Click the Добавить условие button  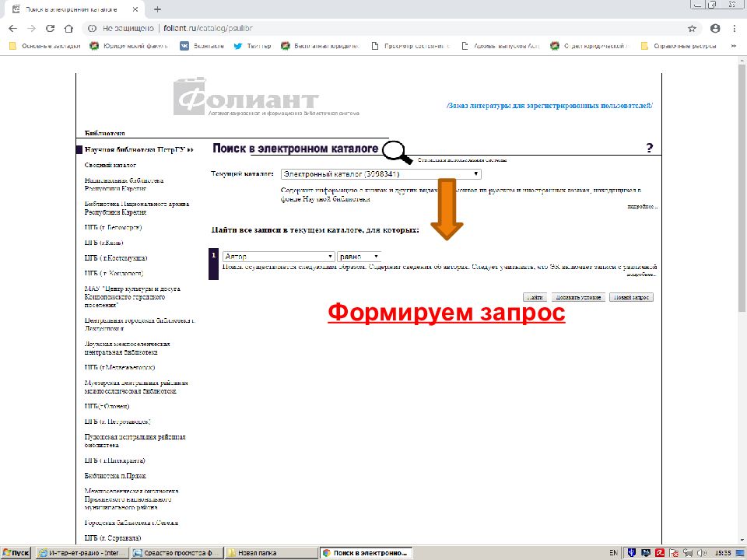(577, 297)
